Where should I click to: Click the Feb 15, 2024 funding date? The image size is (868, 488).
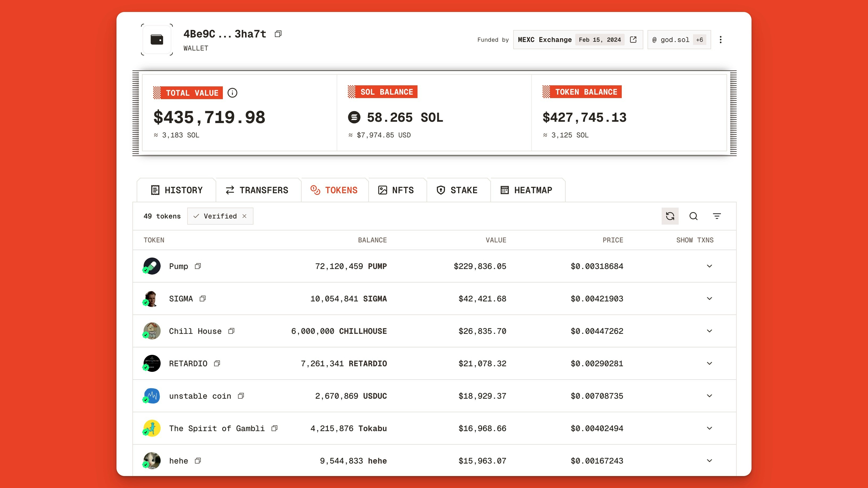tap(600, 39)
